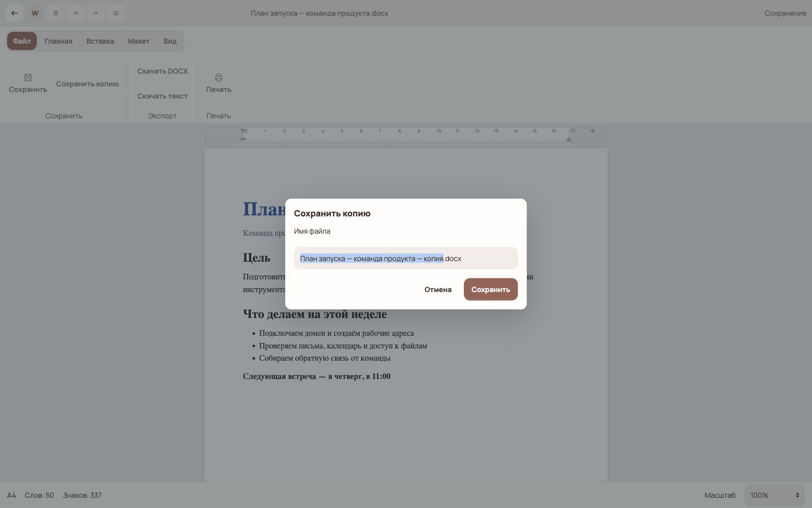Click Отмена in the dialog

[438, 290]
